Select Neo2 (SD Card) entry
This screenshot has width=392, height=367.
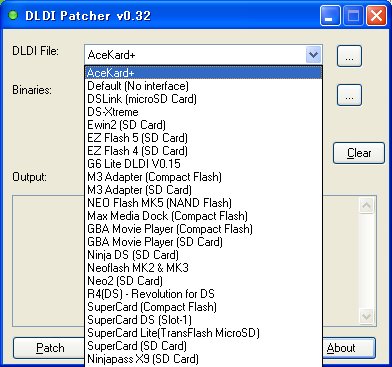click(203, 281)
